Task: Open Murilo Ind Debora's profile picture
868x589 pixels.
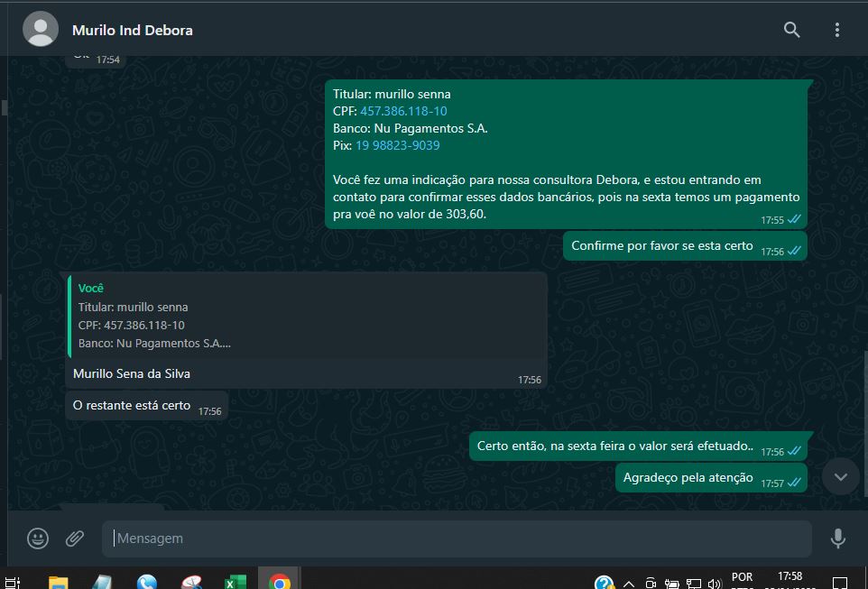Action: (40, 30)
